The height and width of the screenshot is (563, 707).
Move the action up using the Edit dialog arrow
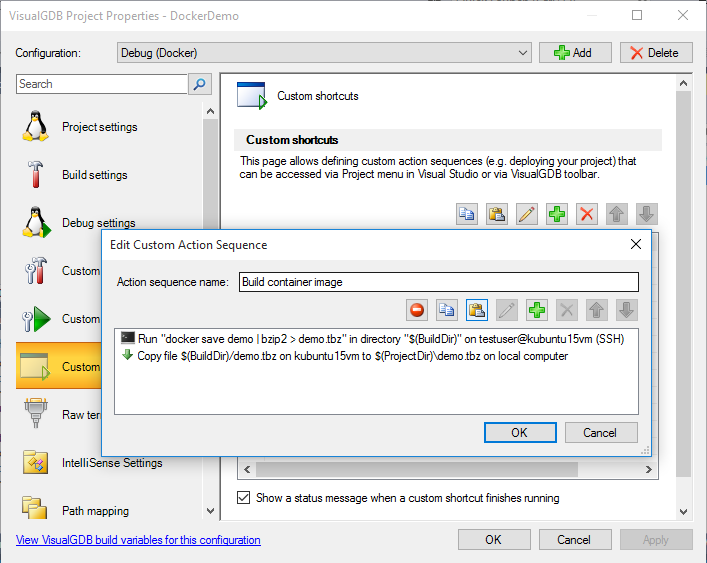(x=597, y=310)
